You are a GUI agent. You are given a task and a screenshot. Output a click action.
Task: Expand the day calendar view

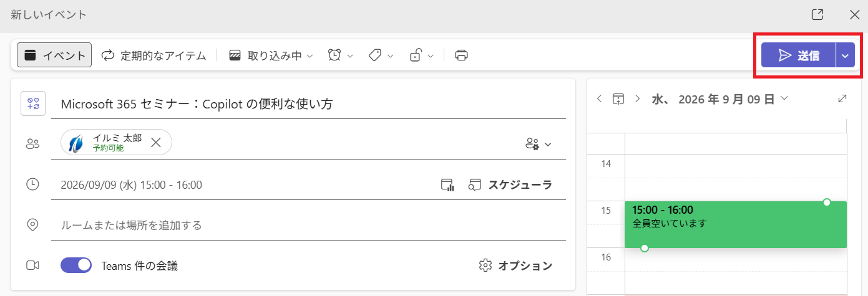(x=842, y=98)
